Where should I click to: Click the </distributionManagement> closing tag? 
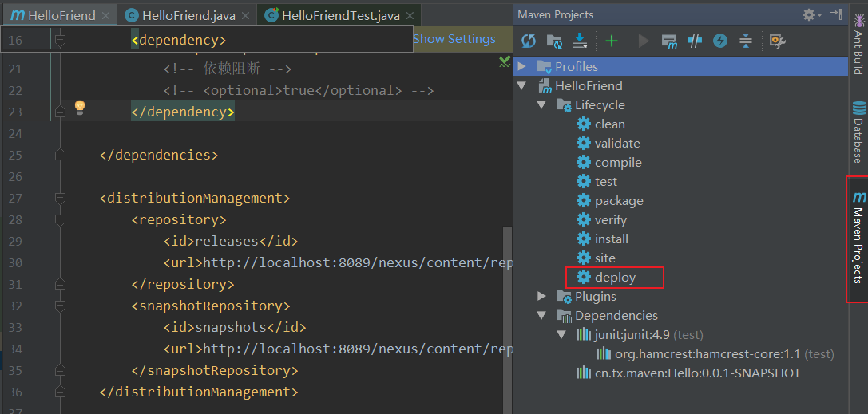(199, 392)
